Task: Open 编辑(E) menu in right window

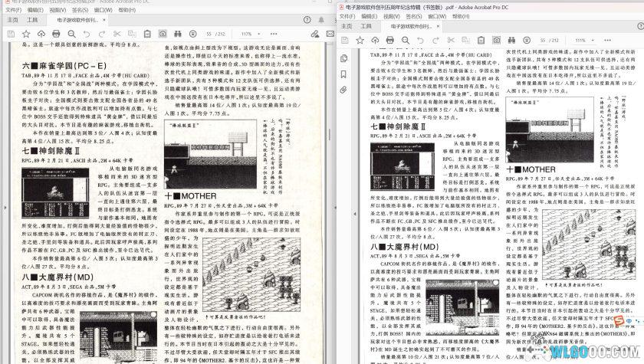Action: [369, 16]
